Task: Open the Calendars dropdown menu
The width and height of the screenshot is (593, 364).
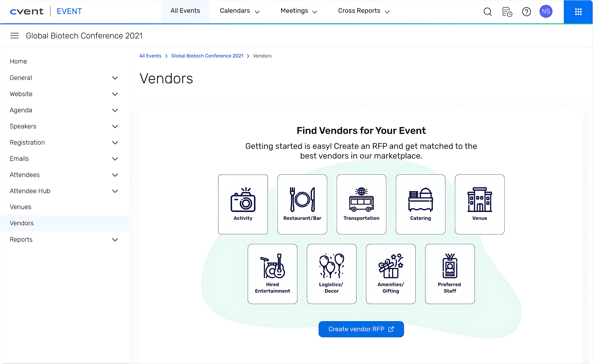Action: point(239,11)
